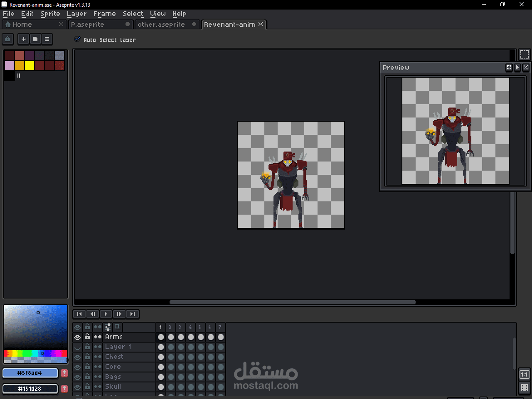Screen dimensions: 532x399
Task: Hide the Arms layer eye icon
Action: 77,337
